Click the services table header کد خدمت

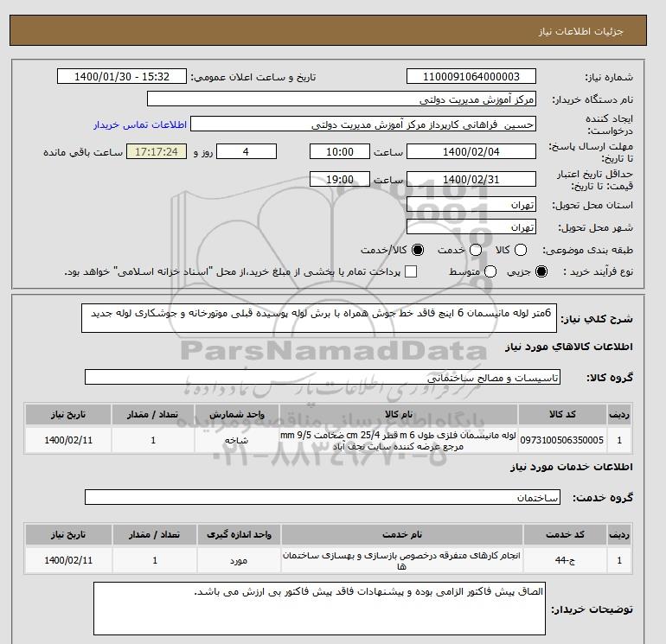tap(565, 534)
